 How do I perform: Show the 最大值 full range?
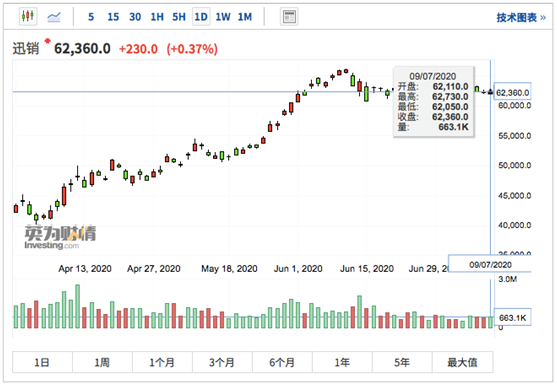coord(463,362)
